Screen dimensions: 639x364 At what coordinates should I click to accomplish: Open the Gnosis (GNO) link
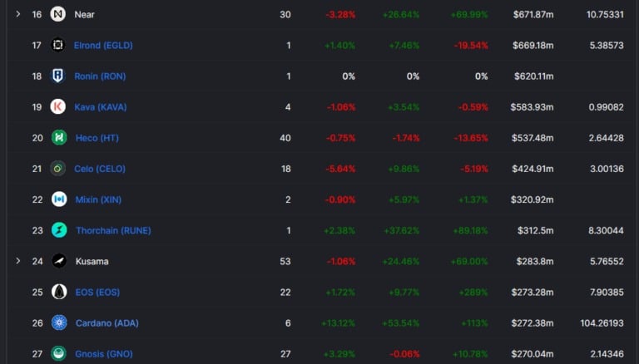[x=103, y=354]
